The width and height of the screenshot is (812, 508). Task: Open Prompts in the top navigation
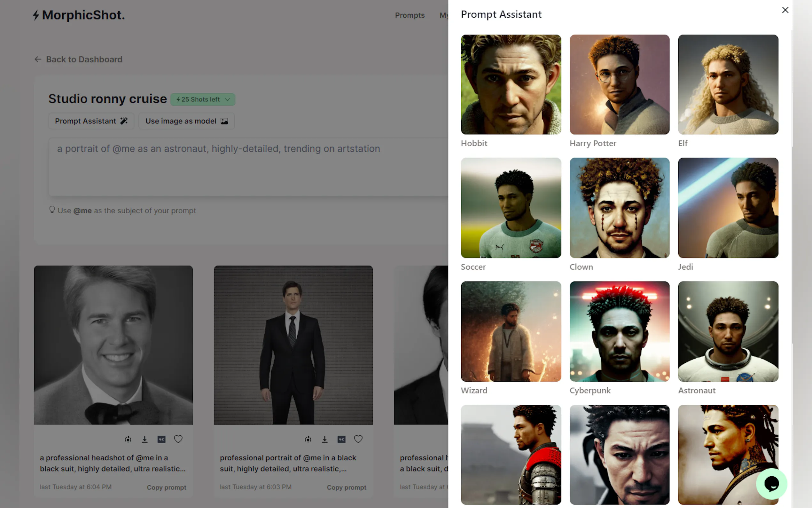click(410, 15)
